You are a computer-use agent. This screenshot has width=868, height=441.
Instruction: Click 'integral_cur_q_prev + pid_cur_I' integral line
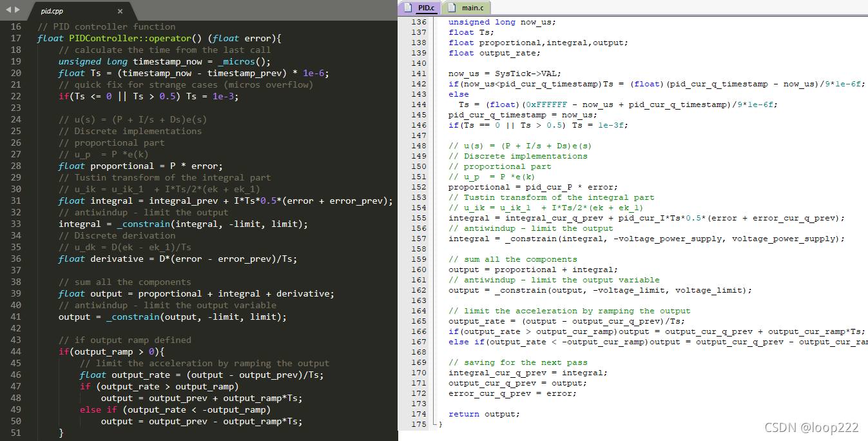pos(646,218)
